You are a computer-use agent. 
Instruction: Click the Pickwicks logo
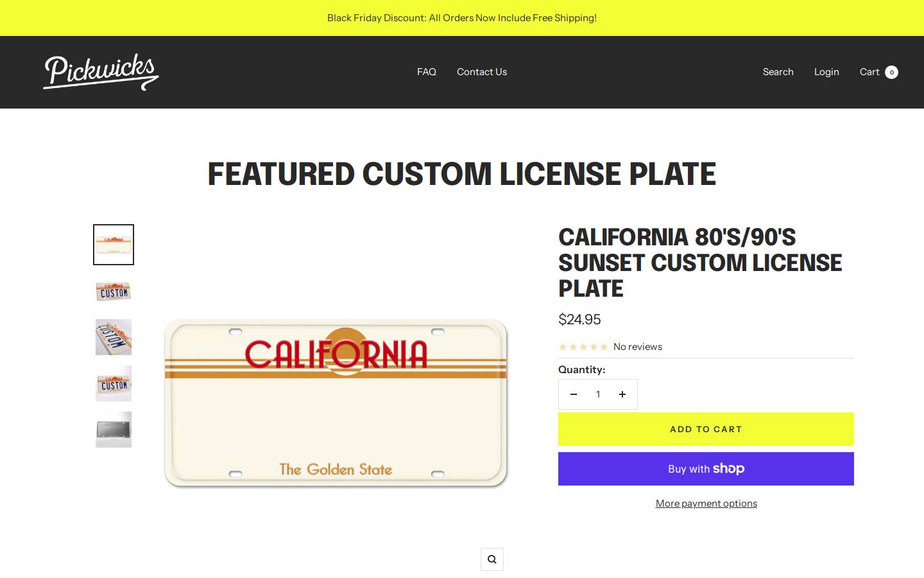click(x=101, y=72)
